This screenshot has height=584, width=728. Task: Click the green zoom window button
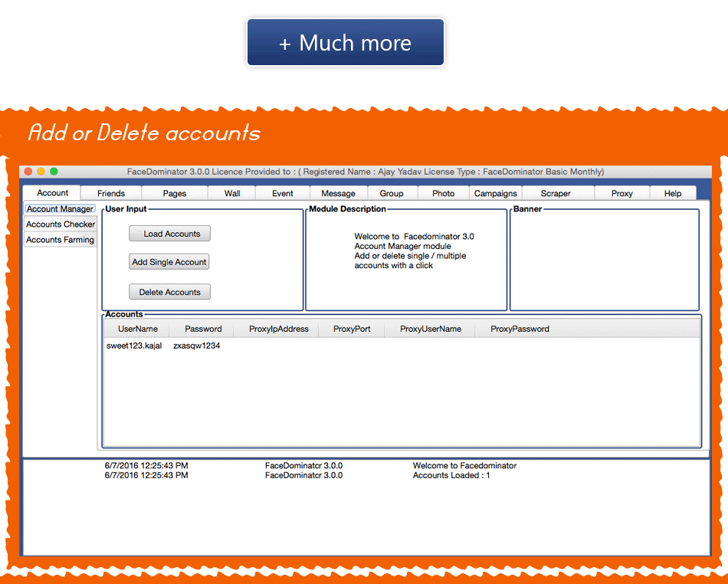(x=54, y=172)
